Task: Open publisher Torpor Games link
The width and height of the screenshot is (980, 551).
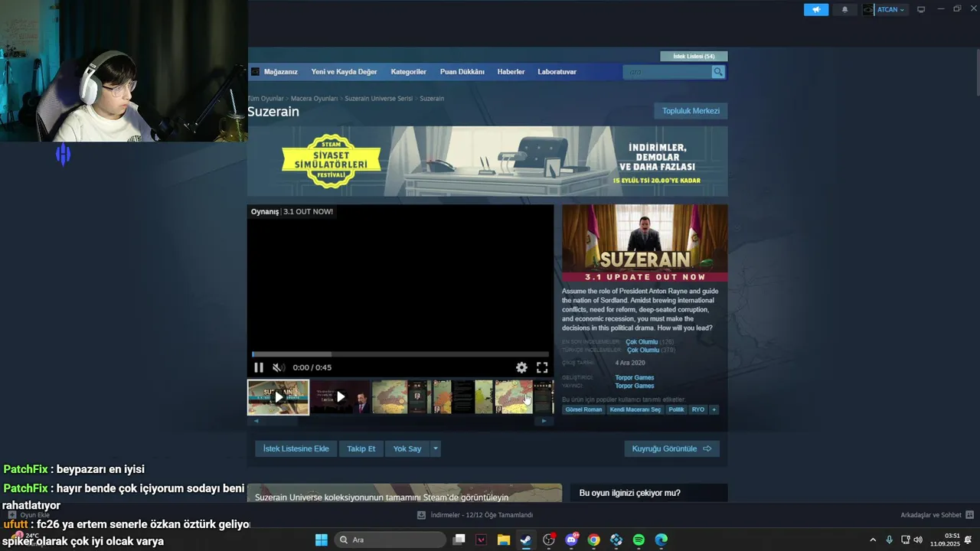Action: click(x=634, y=386)
